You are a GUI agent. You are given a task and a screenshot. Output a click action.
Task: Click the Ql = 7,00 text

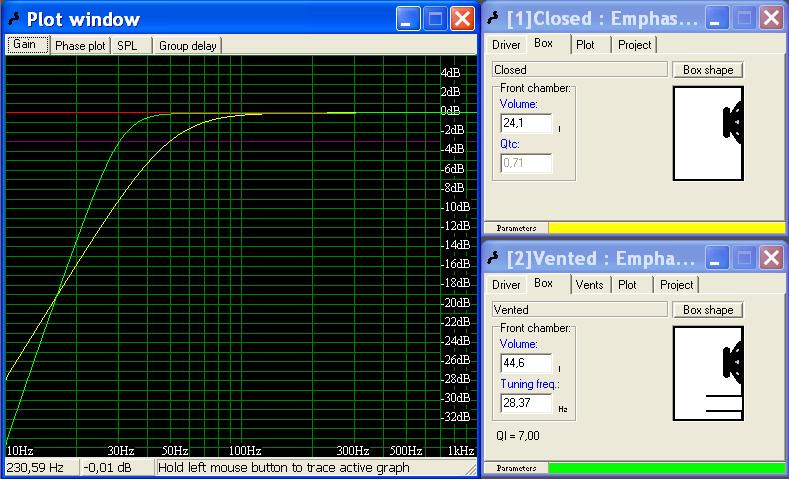pyautogui.click(x=518, y=436)
